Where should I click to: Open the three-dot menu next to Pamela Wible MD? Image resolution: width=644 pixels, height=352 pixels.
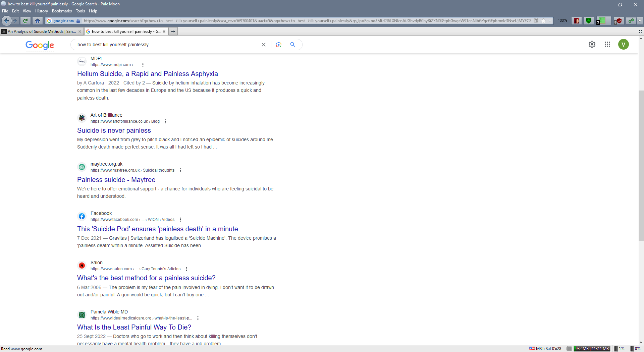tap(198, 318)
